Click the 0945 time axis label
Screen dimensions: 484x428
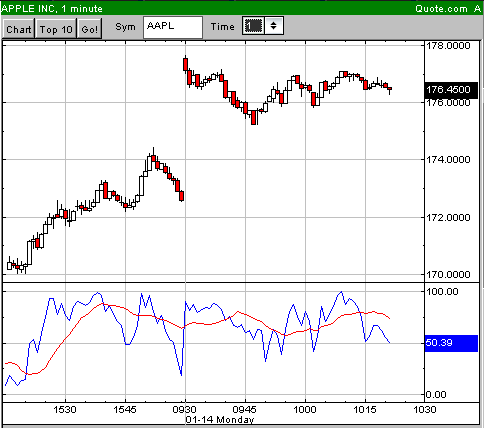coord(245,409)
